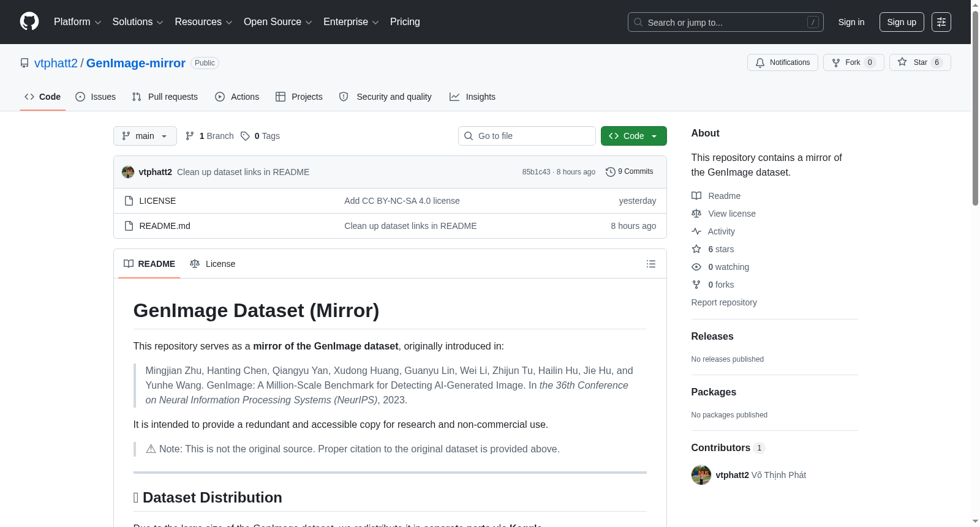Open the README outline list icon
Screen dimensions: 980x527
650,264
